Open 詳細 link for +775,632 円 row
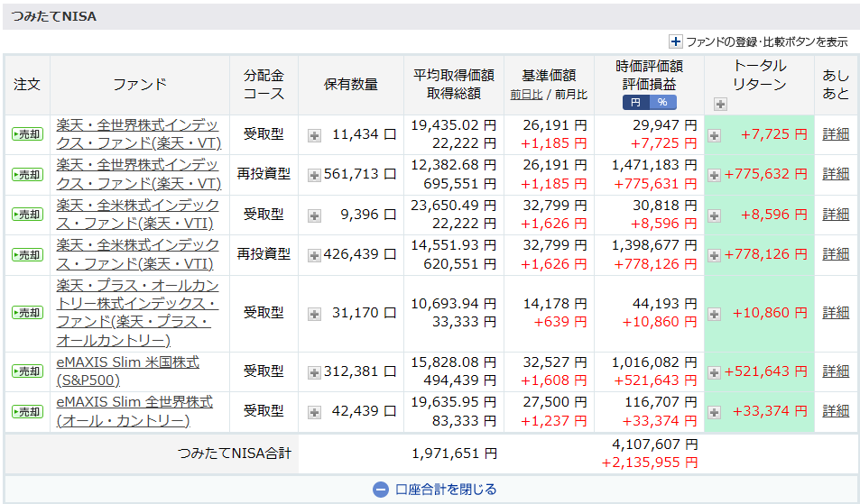The height and width of the screenshot is (504, 860). pos(836,174)
